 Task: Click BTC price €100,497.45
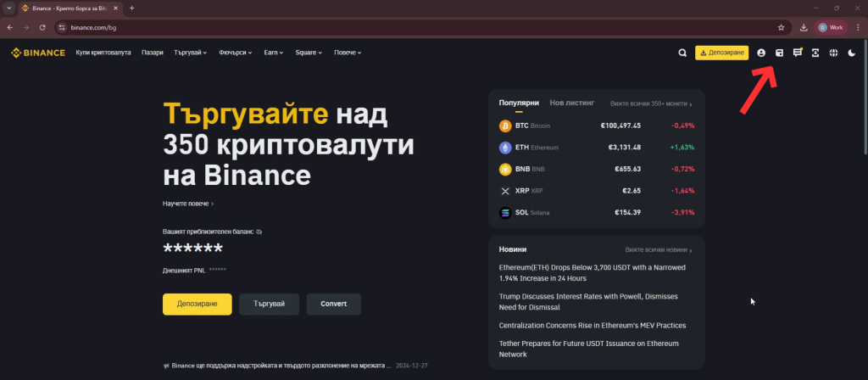pos(620,126)
